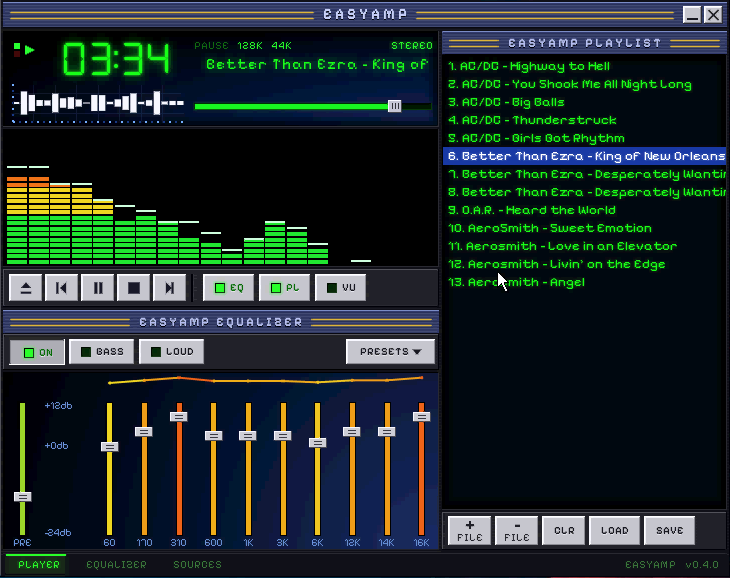Select 'AeroSmith - Sweet Emotion' track
This screenshot has width=730, height=578.
584,228
